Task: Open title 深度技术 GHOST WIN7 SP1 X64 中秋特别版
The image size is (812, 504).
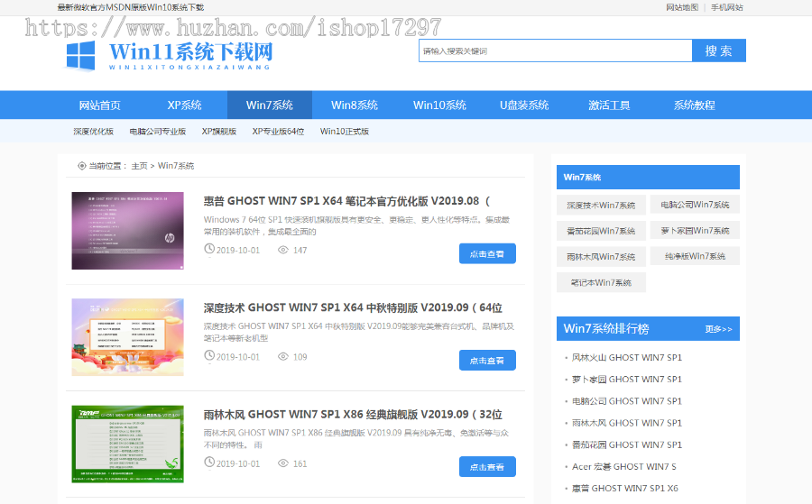Action: (x=353, y=307)
